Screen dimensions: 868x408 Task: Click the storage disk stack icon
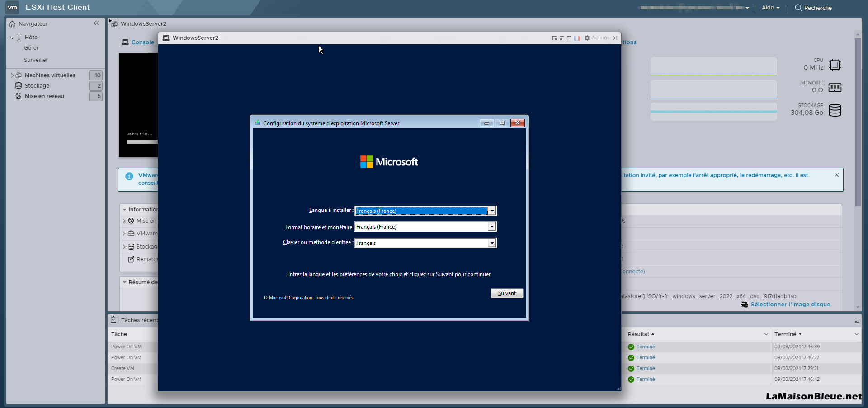(835, 110)
